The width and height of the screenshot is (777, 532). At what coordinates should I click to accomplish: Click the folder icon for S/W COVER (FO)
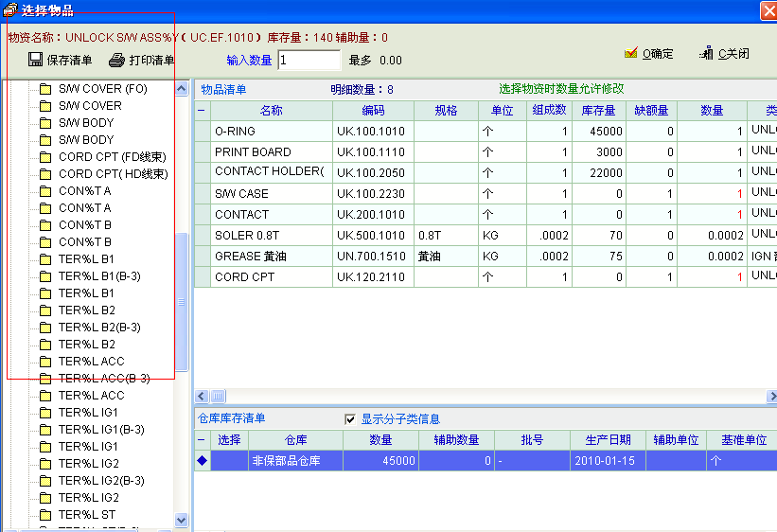(44, 89)
